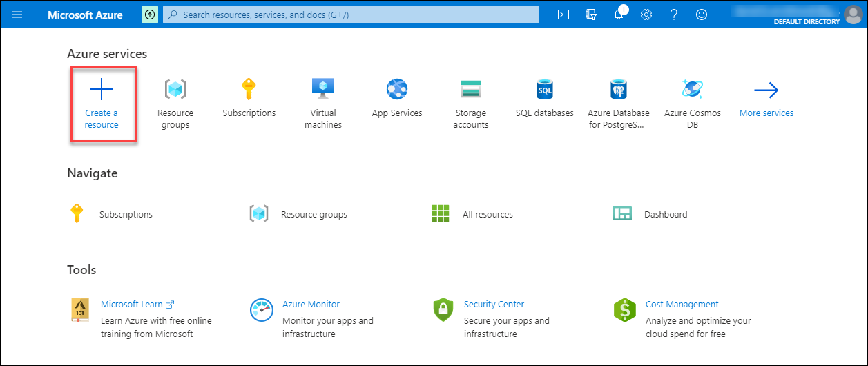Click the Azure Monitor gauge icon
This screenshot has height=366, width=868.
pos(262,310)
